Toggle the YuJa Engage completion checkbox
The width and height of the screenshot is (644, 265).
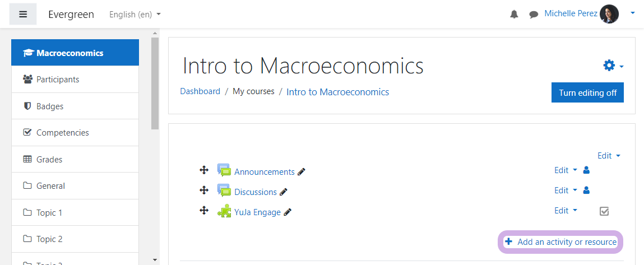tap(604, 211)
